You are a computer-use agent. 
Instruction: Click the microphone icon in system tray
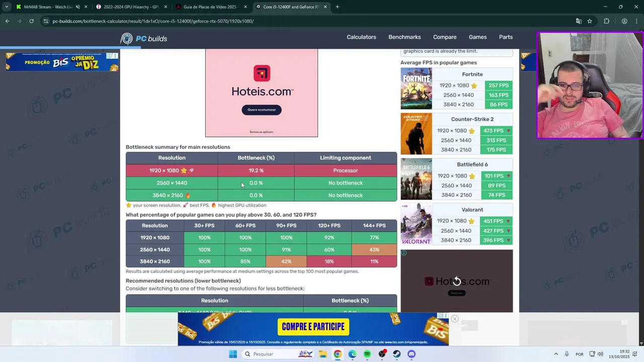pos(567,354)
